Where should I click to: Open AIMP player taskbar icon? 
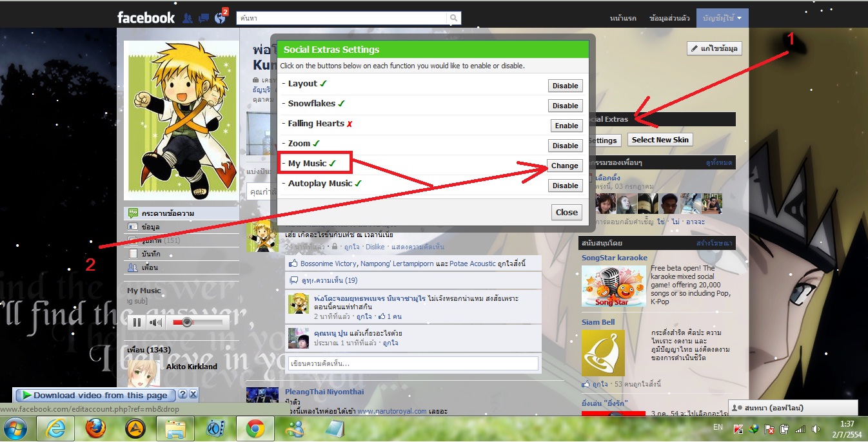[x=135, y=428]
